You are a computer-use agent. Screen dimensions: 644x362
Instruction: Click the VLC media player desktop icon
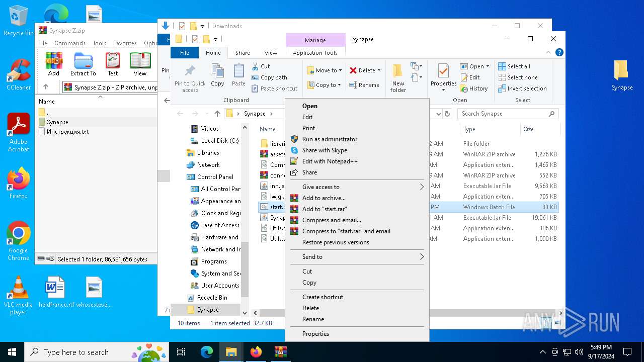[19, 296]
